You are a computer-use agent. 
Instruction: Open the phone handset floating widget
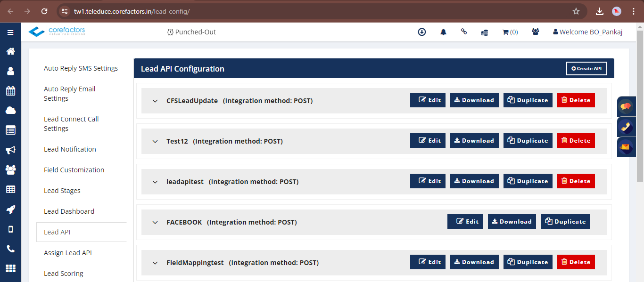[626, 127]
